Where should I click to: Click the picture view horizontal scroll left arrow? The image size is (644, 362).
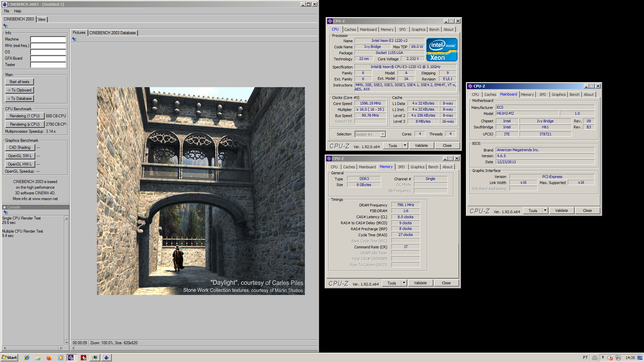tap(73, 348)
